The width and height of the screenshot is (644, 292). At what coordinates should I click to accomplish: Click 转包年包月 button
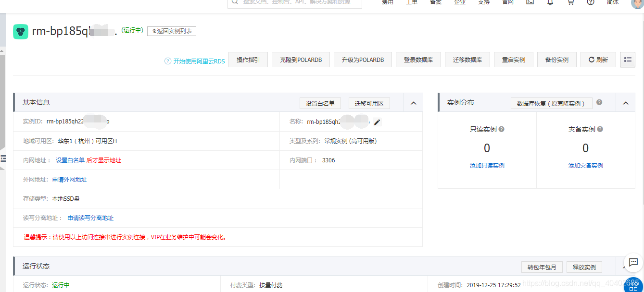tap(542, 267)
